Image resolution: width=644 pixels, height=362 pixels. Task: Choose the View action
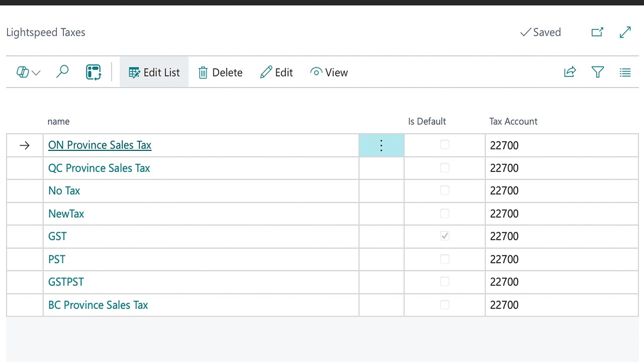click(329, 72)
